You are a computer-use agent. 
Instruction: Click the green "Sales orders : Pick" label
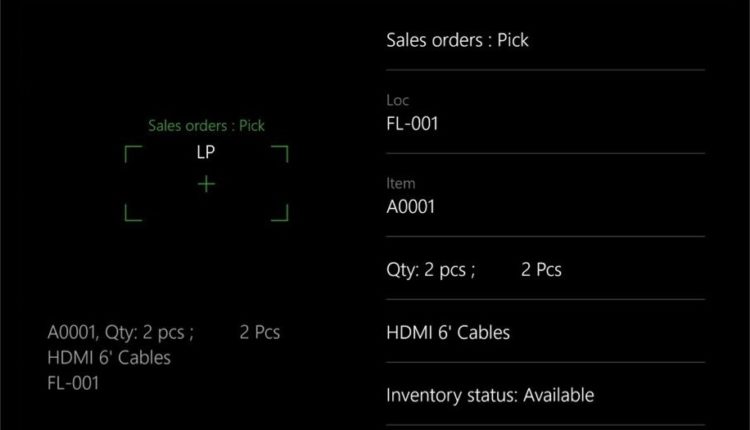206,126
